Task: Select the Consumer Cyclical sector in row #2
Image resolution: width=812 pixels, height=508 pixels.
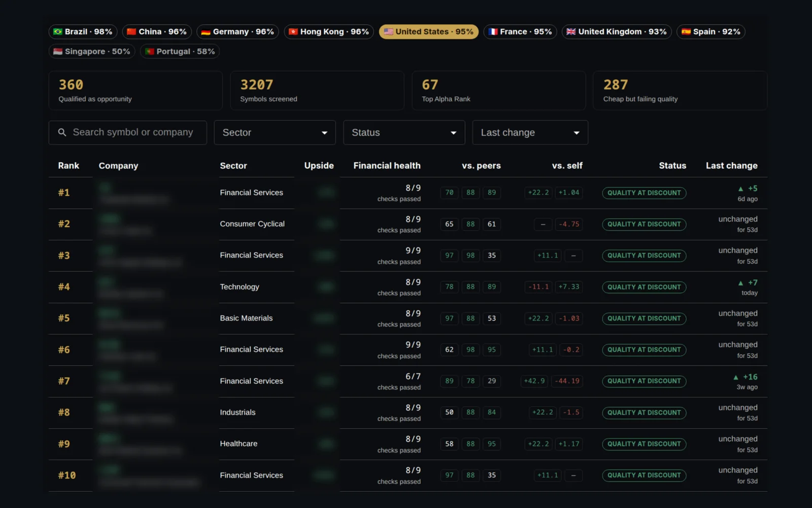Action: [x=252, y=224]
